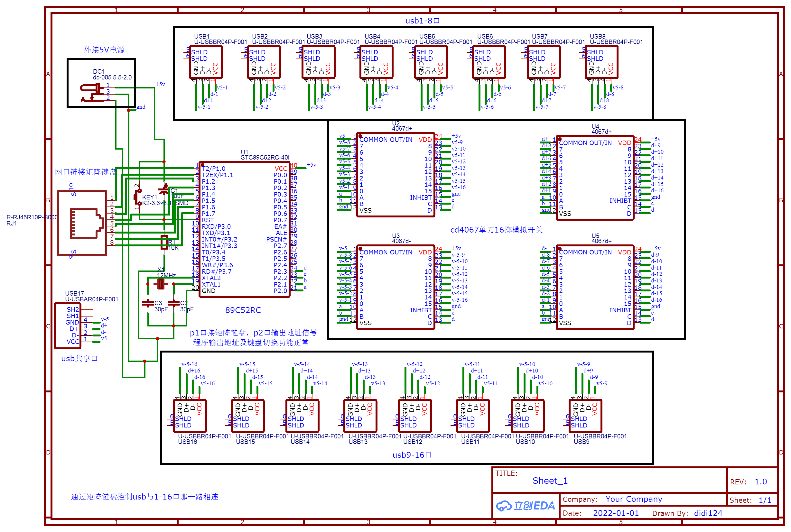
Task: Click the 'Your Company' field
Action: coord(634,499)
